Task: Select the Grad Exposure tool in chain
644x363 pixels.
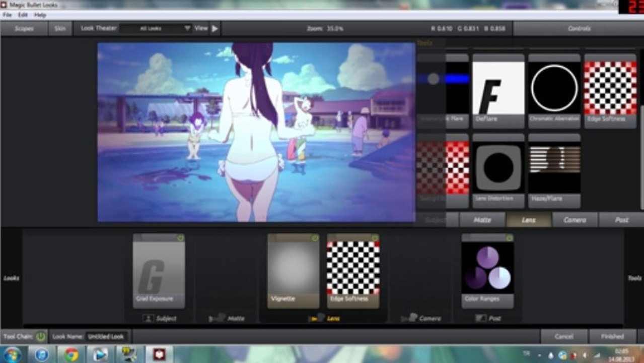Action: [159, 271]
